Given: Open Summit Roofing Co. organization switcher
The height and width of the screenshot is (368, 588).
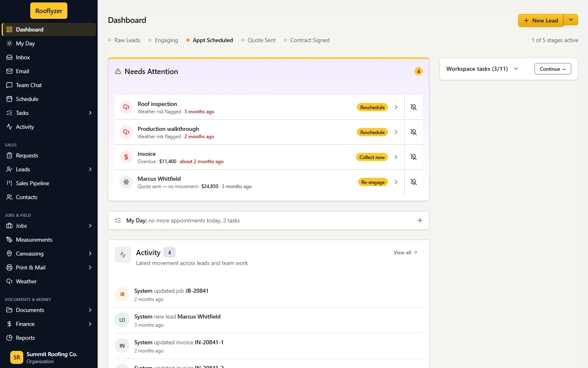Looking at the screenshot, I should tap(49, 357).
